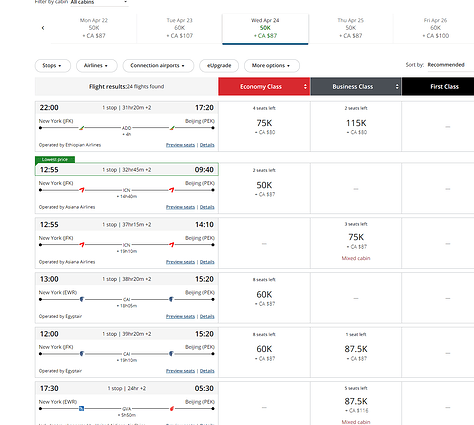Open Details for the 13:00 Egyptair flight
The width and height of the screenshot is (474, 425).
pos(207,316)
